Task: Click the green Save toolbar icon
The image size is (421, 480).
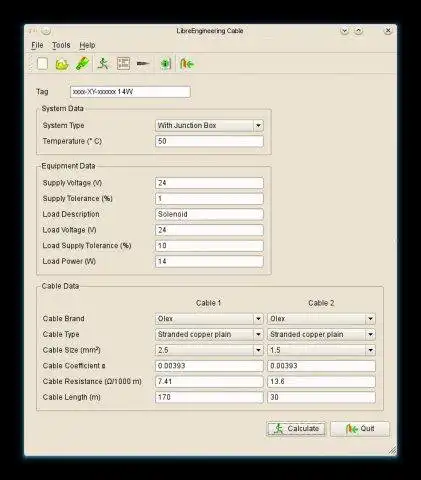Action: [x=82, y=63]
